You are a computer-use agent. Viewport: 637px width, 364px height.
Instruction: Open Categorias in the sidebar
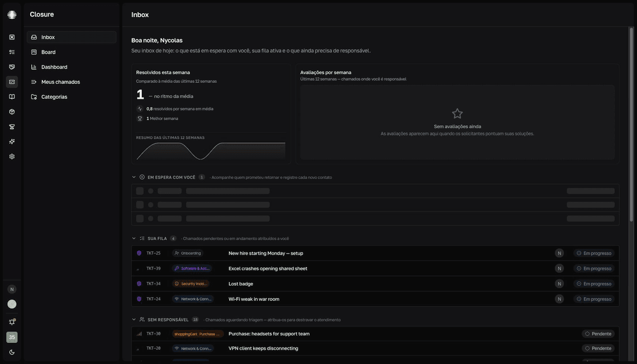tap(72, 97)
